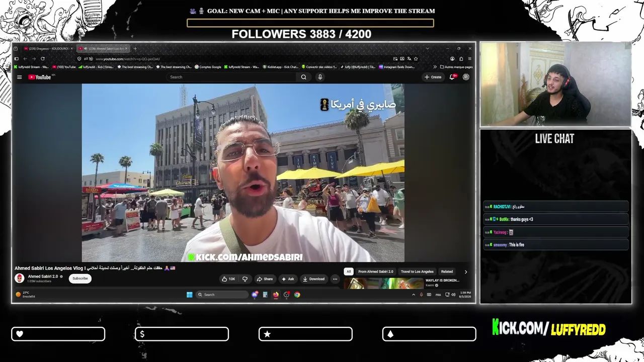The width and height of the screenshot is (644, 362).
Task: Open the Instagram Reels Down... bookmark
Action: coord(397,67)
